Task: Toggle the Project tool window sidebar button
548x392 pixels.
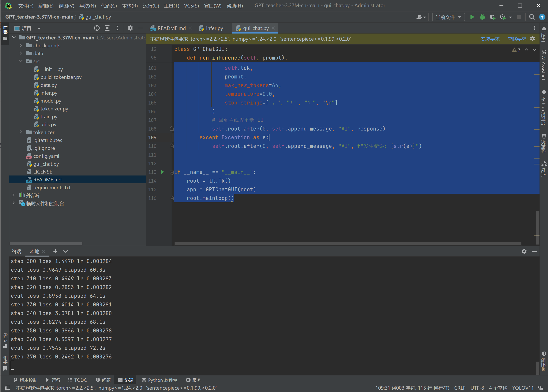Action: click(5, 33)
